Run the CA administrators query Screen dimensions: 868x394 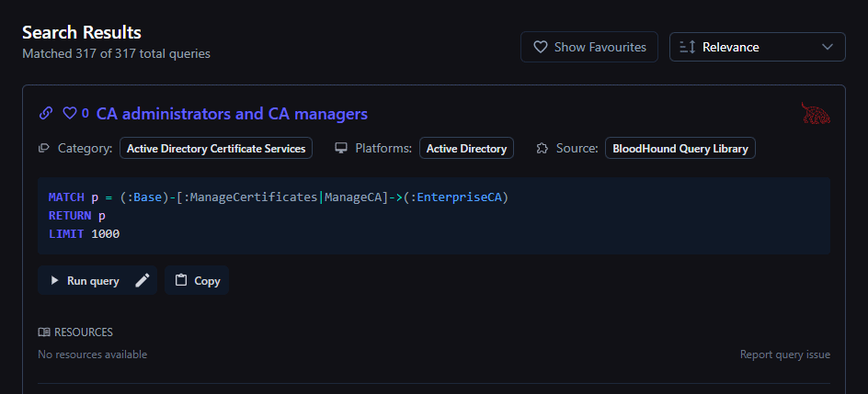coord(85,281)
